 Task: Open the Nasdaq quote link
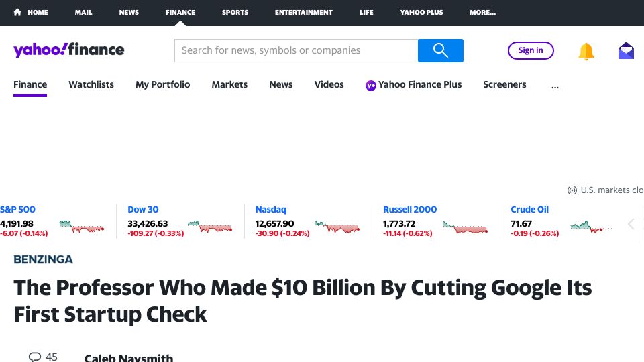click(270, 209)
